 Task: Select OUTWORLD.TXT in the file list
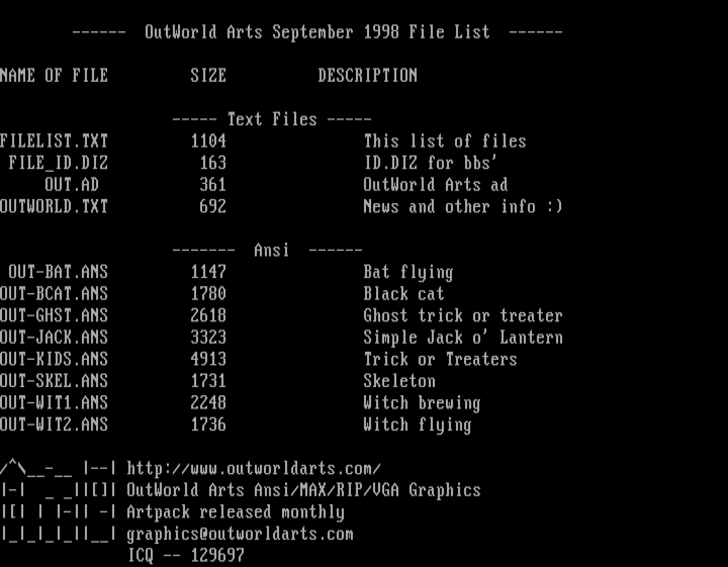54,206
